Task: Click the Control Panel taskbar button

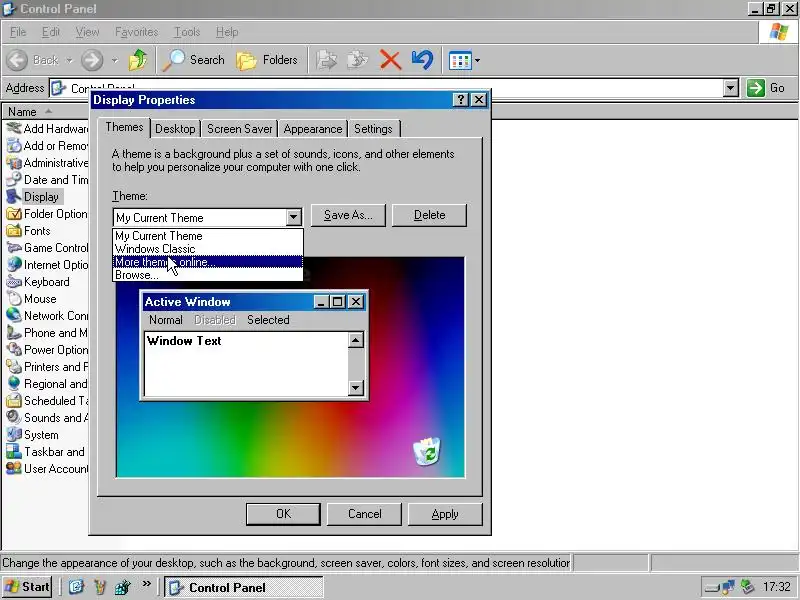Action: click(x=244, y=587)
